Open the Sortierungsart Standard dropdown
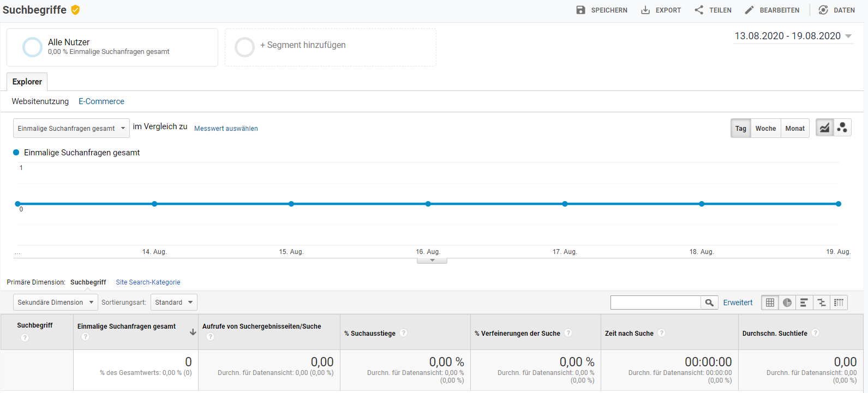 click(x=174, y=303)
